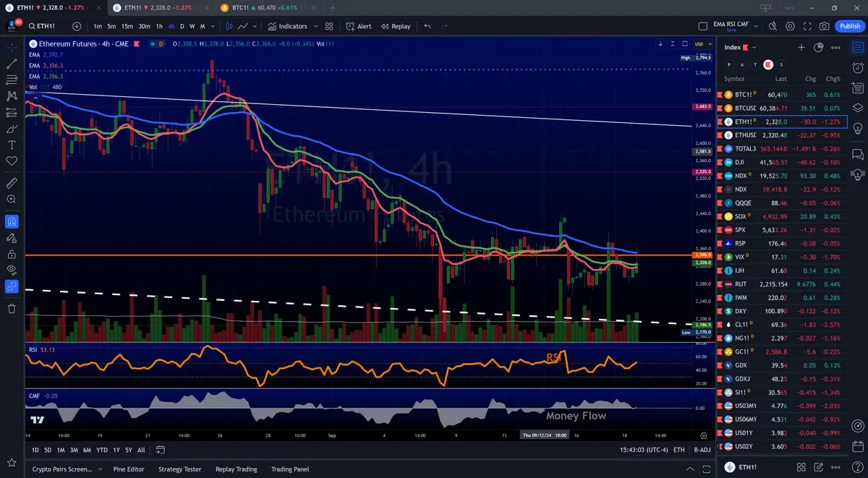868x478 pixels.
Task: Open indicator templates grid icon
Action: click(x=329, y=26)
